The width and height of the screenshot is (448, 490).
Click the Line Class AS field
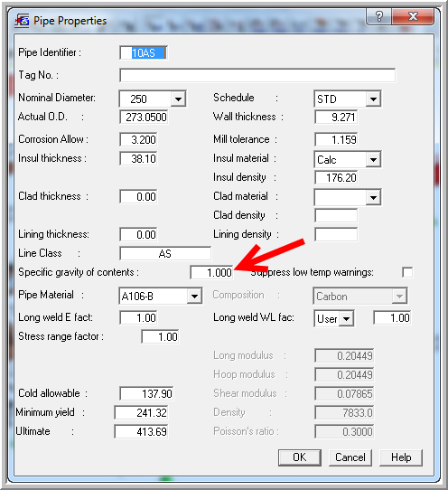point(165,253)
